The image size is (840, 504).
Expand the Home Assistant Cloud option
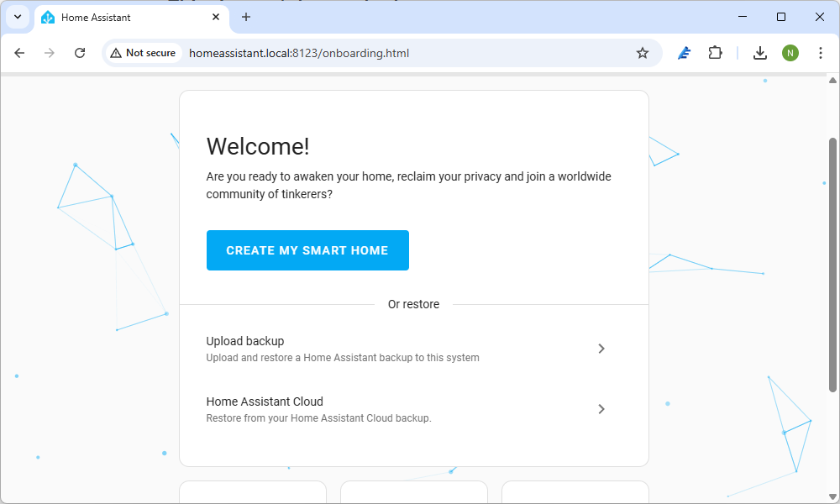click(601, 409)
